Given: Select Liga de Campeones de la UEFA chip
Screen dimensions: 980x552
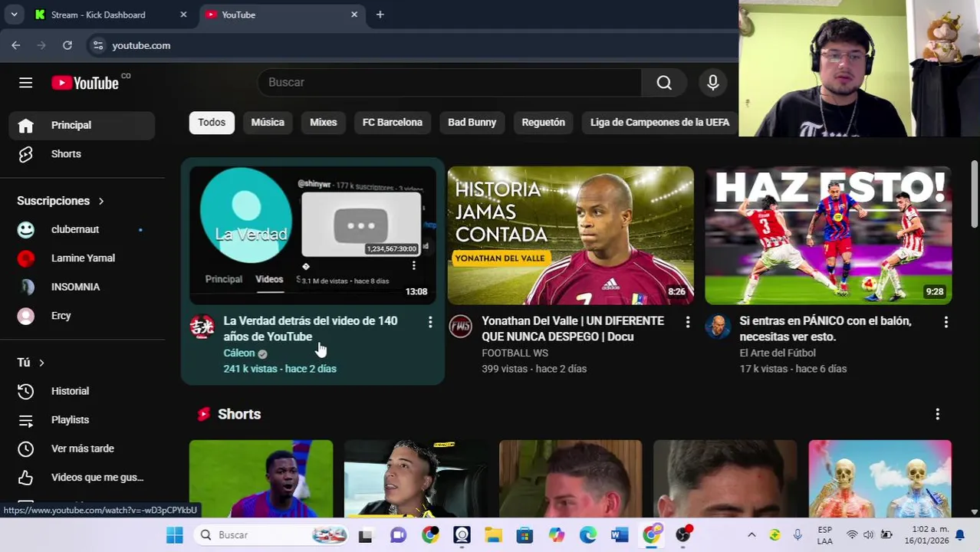Looking at the screenshot, I should (x=659, y=123).
